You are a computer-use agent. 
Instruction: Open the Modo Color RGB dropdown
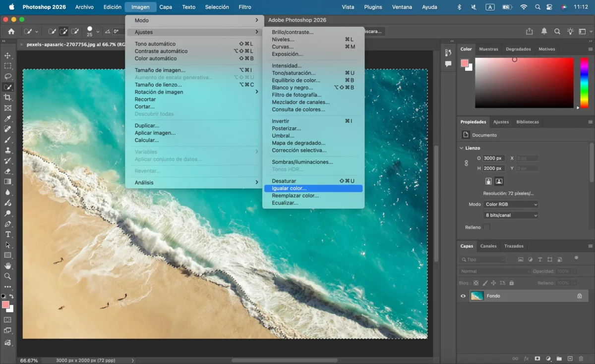point(511,205)
